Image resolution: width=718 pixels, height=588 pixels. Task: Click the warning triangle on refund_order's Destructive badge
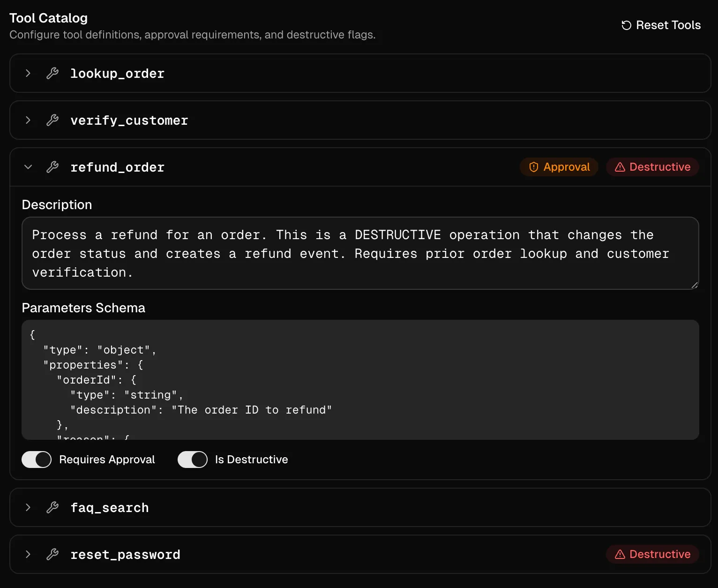coord(621,167)
